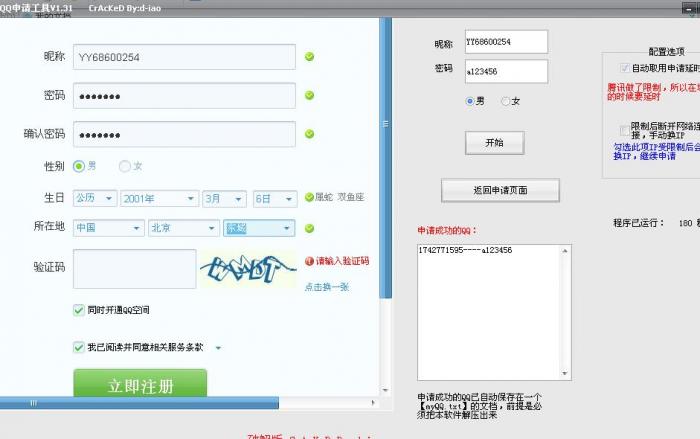Viewport: 700px width, 439px height.
Task: Click the 验证码 captcha input field
Action: (134, 269)
